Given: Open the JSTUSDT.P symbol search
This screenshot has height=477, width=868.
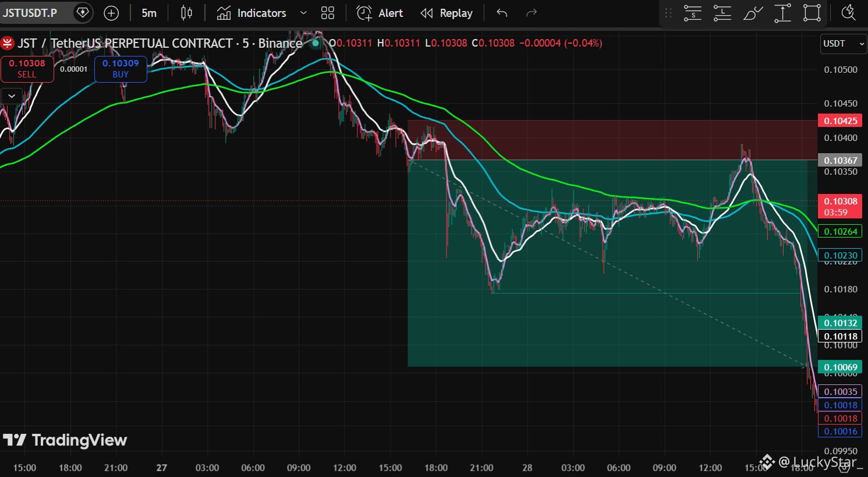Looking at the screenshot, I should click(30, 13).
